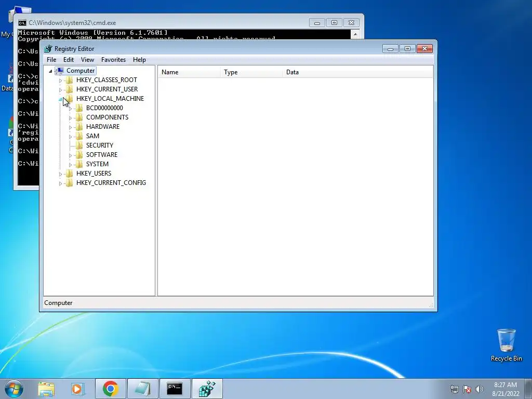Click the HKEY_CLASSES_ROOT folder icon
Viewport: 532px width, 399px height.
(x=69, y=79)
